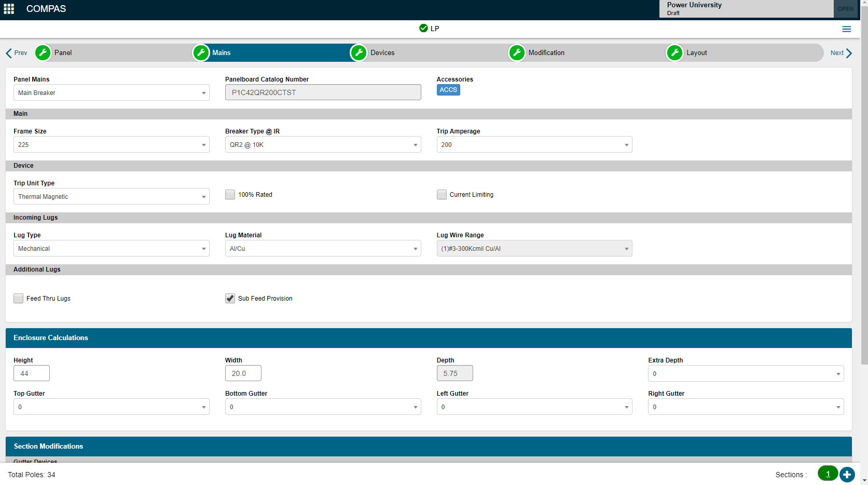Expand the Frame Size dropdown
Image resolution: width=868 pixels, height=485 pixels.
coord(111,145)
